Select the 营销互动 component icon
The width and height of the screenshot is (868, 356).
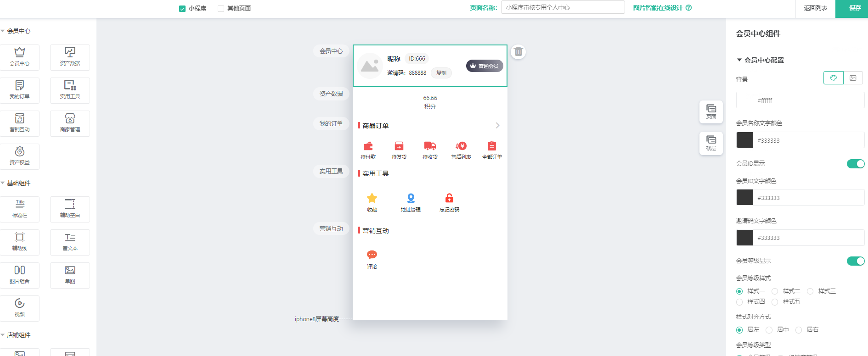pyautogui.click(x=20, y=123)
